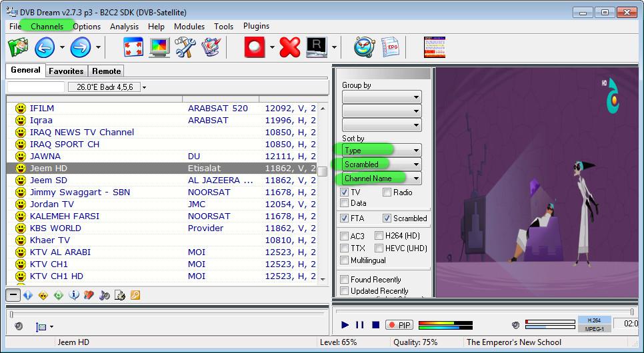Open dropdown arrow next to back arrow
The height and width of the screenshot is (353, 644).
62,47
